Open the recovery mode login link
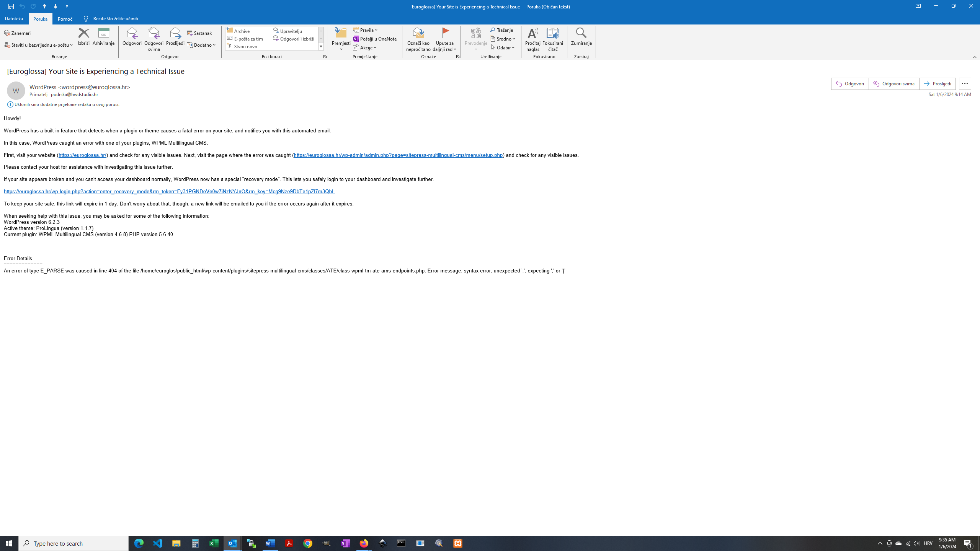This screenshot has height=551, width=980. [169, 191]
